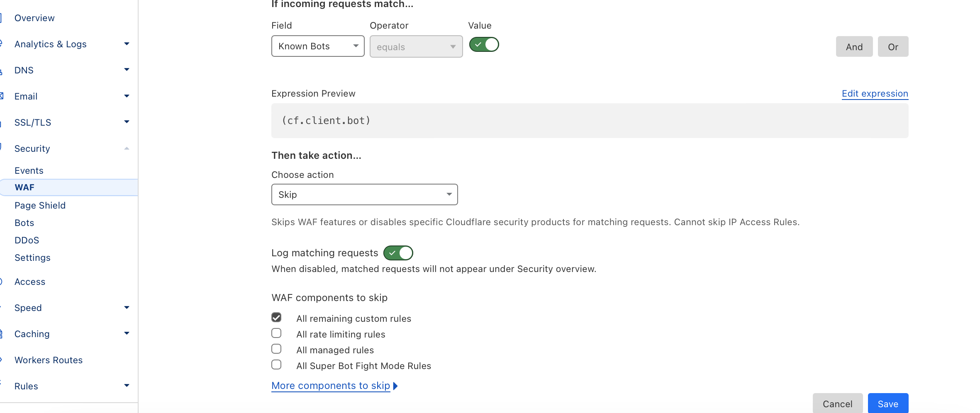Click the Expression Preview code box

point(589,121)
